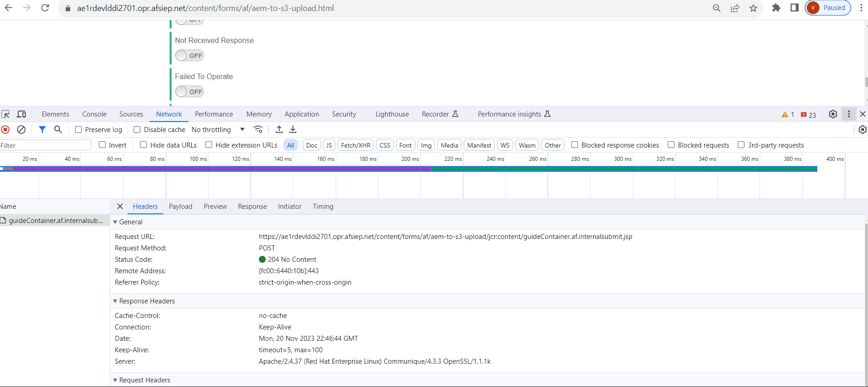The image size is (868, 387).
Task: Open the browser side panel
Action: click(x=794, y=8)
